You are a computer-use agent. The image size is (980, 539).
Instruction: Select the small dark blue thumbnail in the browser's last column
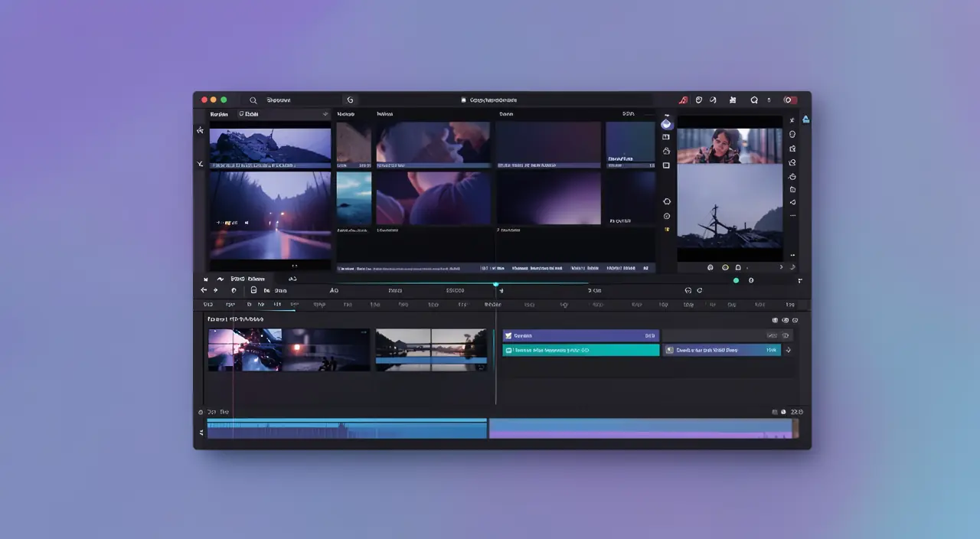(x=630, y=143)
